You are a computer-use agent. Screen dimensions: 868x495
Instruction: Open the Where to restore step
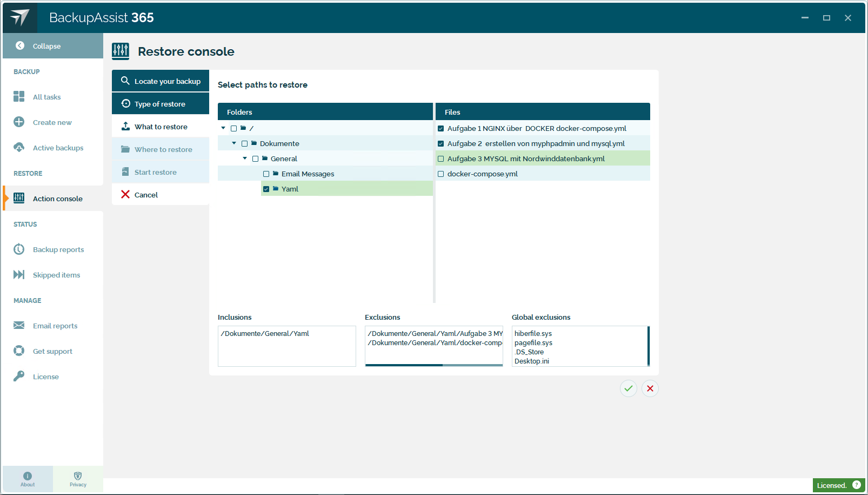[161, 149]
